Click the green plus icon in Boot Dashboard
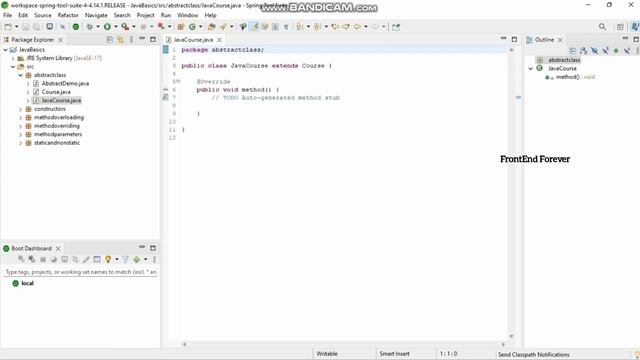Image resolution: width=640 pixels, height=360 pixels. click(x=136, y=260)
